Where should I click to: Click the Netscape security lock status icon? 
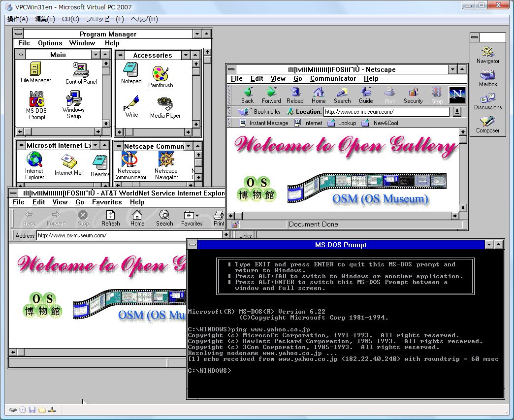[235, 225]
